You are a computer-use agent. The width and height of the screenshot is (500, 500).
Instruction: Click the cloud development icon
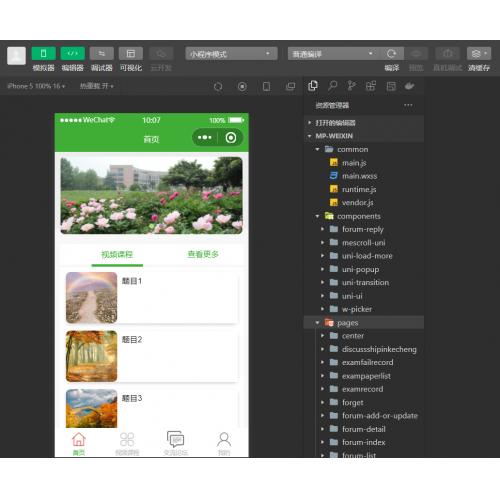click(161, 53)
